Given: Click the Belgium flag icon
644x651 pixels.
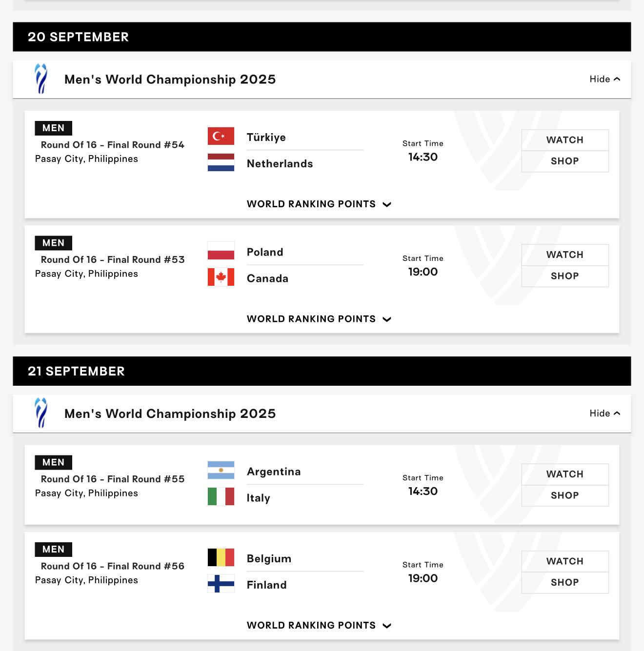Looking at the screenshot, I should (x=221, y=557).
